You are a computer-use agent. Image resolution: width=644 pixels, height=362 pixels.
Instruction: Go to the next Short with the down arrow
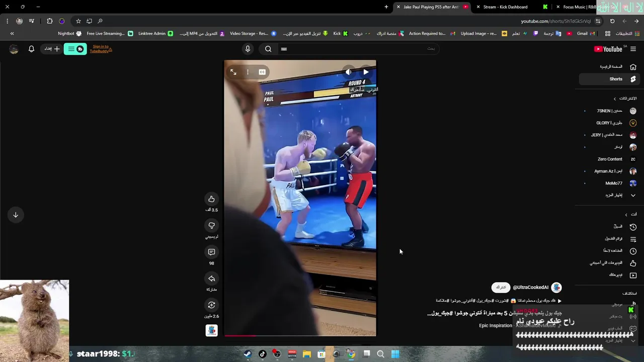pos(16,215)
